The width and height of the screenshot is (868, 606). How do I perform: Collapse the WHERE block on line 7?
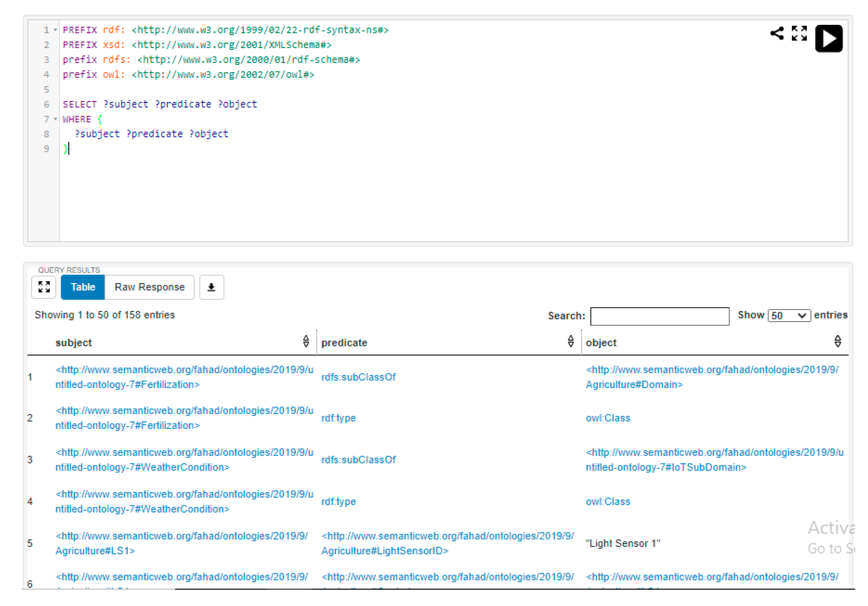click(x=55, y=119)
